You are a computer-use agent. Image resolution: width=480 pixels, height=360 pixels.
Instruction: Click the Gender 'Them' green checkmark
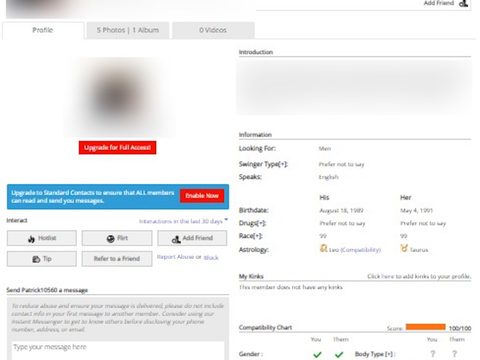(x=339, y=355)
